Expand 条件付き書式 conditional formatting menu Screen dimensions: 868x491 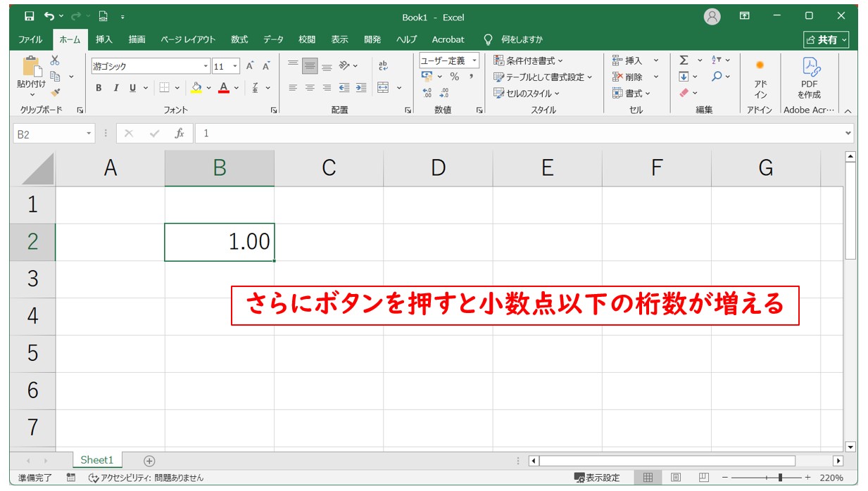tap(528, 60)
